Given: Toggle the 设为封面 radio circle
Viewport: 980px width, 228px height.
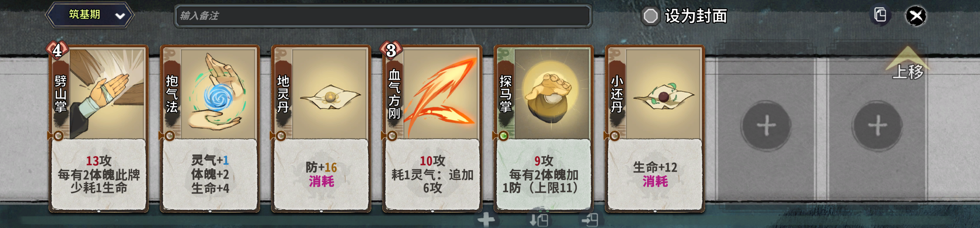Looking at the screenshot, I should [650, 16].
